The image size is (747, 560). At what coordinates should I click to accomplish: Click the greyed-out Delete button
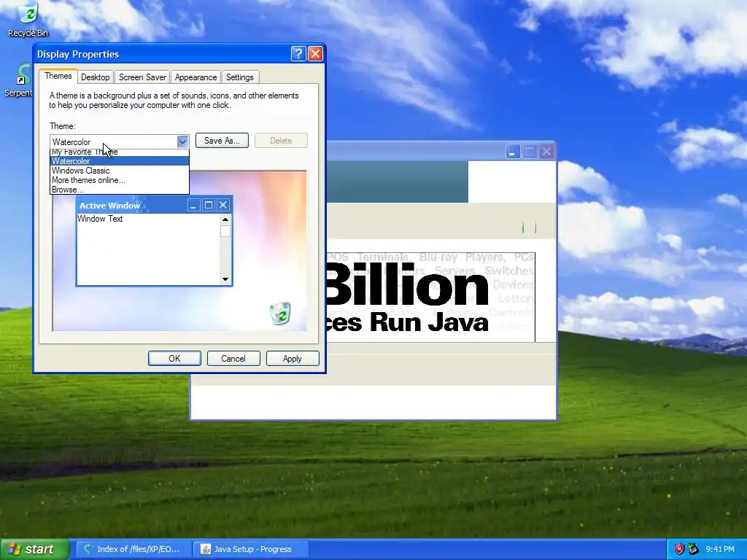click(x=281, y=141)
